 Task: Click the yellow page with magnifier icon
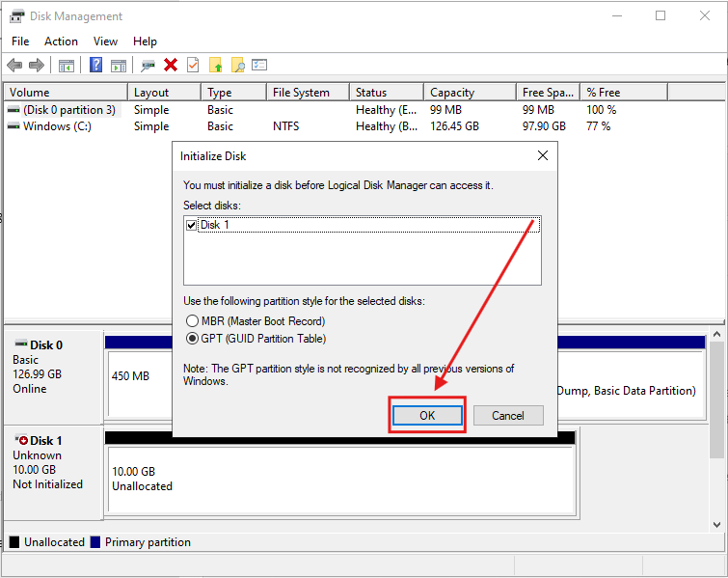pyautogui.click(x=237, y=65)
